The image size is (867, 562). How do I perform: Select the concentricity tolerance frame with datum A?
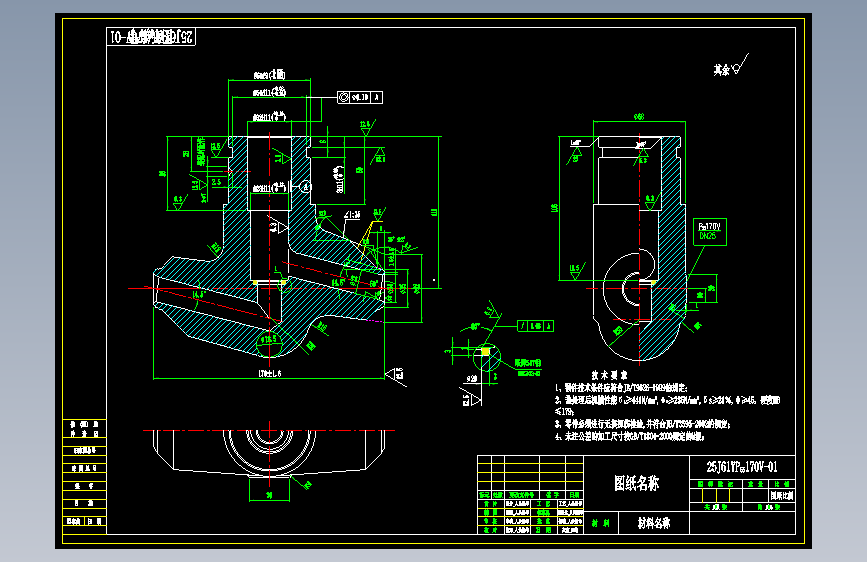360,97
